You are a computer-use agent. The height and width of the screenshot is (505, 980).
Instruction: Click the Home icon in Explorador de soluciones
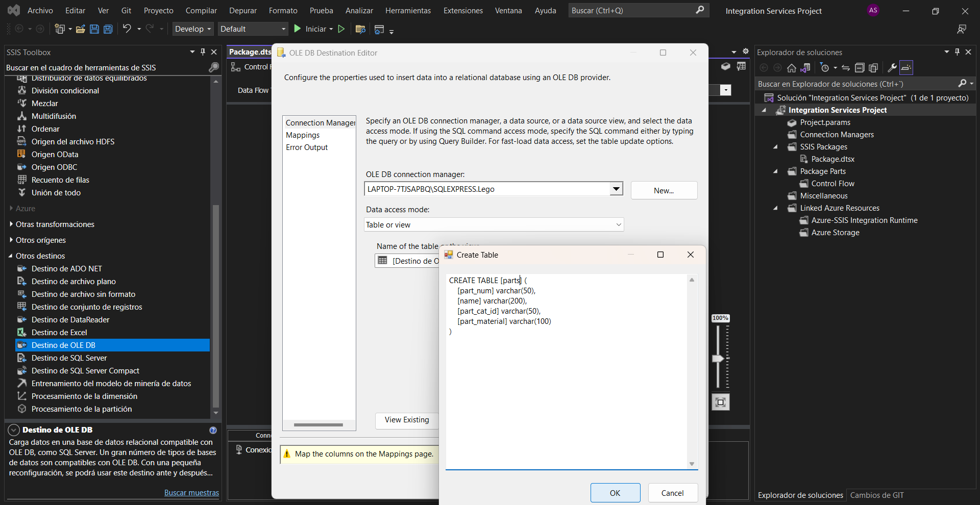pos(791,68)
